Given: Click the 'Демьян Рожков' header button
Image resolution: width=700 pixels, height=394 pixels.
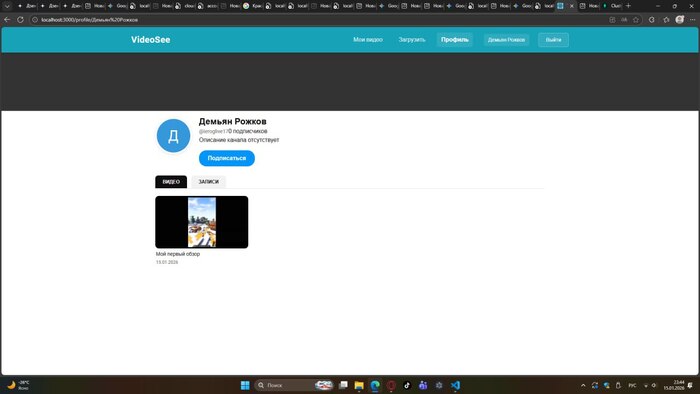Looking at the screenshot, I should tap(506, 40).
